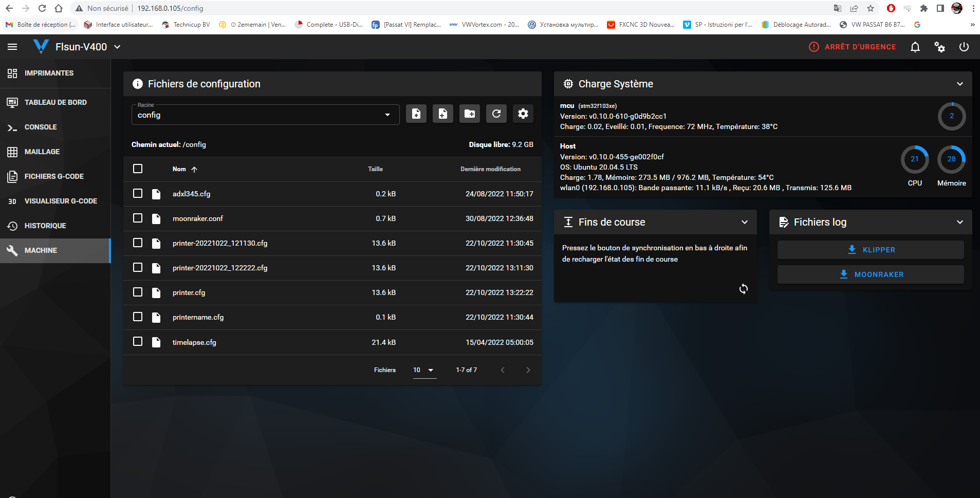Open the Racine config root dropdown
Screen dimensions: 980x498
265,115
